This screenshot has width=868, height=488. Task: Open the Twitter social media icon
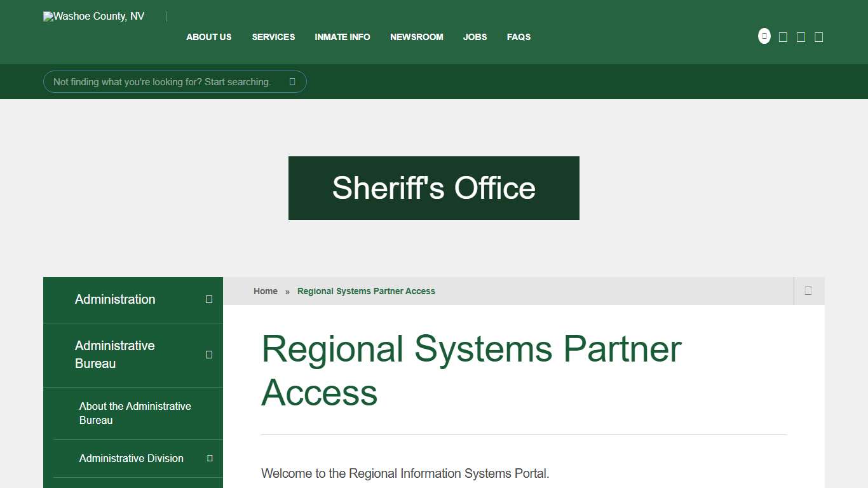pyautogui.click(x=800, y=36)
